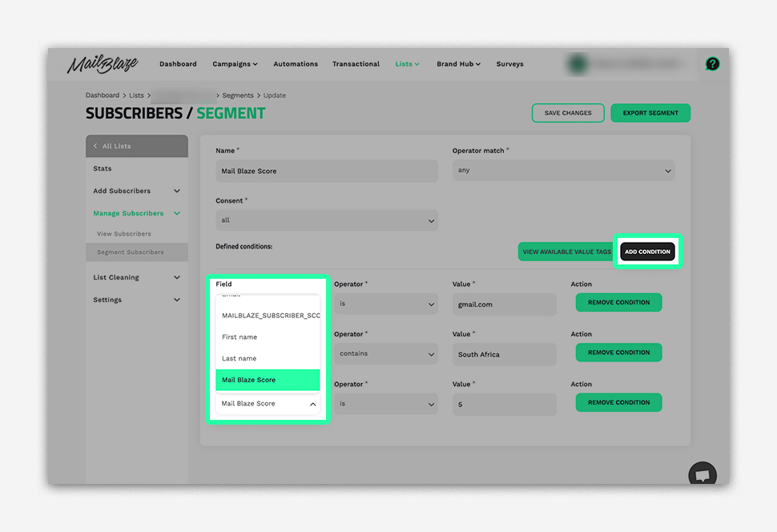
Task: Open the 'contains' Operator dropdown
Action: 385,353
